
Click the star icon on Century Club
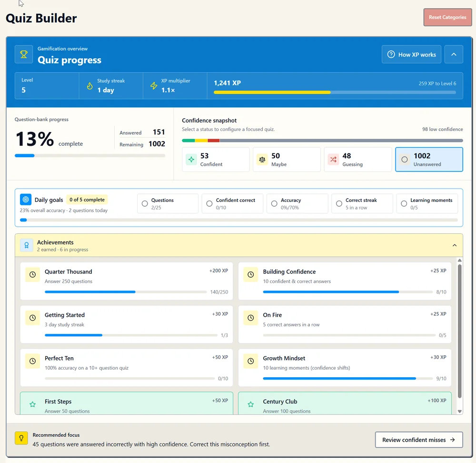251,404
